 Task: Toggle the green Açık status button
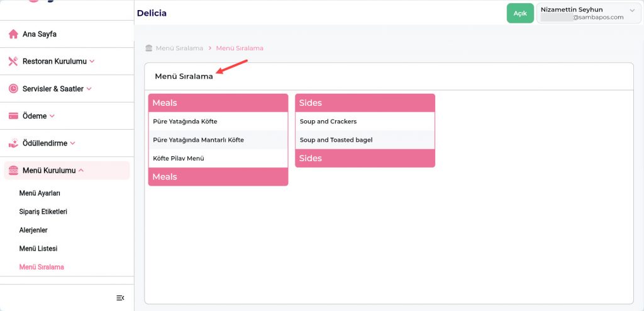pyautogui.click(x=519, y=13)
